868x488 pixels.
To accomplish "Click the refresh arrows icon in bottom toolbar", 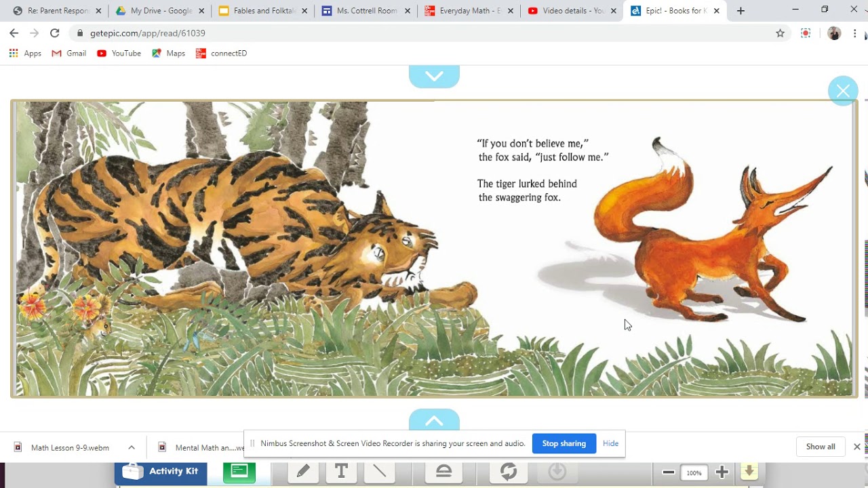I will pyautogui.click(x=509, y=472).
